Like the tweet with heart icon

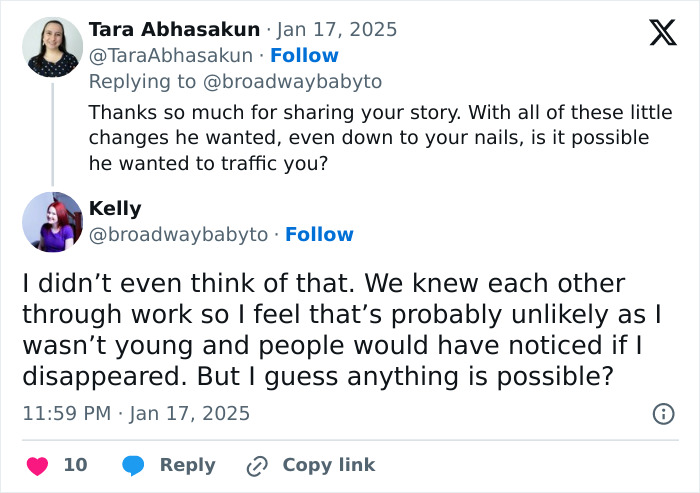click(37, 465)
